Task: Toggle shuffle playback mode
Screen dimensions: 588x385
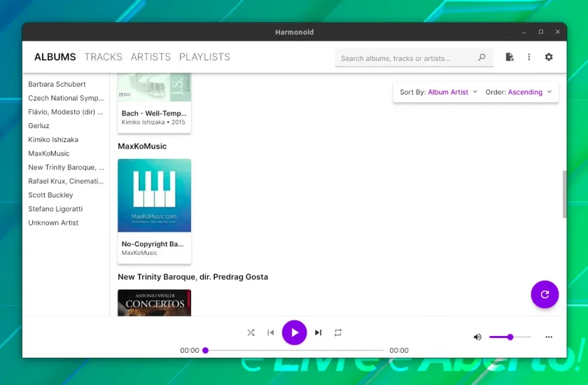Action: coord(251,332)
